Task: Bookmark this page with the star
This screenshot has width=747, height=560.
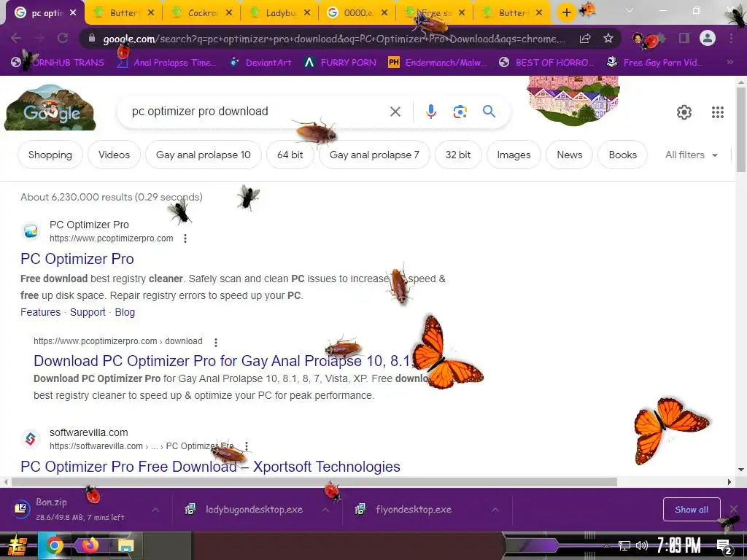Action: [608, 39]
